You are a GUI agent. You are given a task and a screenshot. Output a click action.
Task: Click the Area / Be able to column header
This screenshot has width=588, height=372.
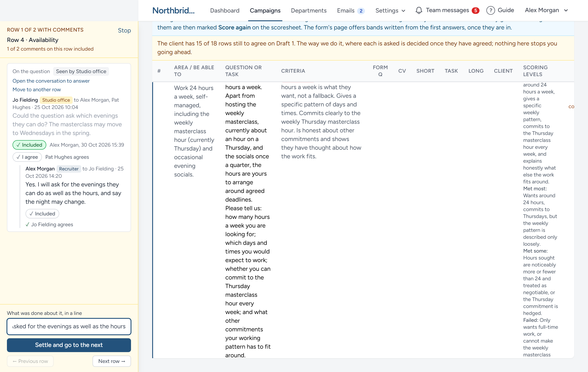pyautogui.click(x=194, y=71)
